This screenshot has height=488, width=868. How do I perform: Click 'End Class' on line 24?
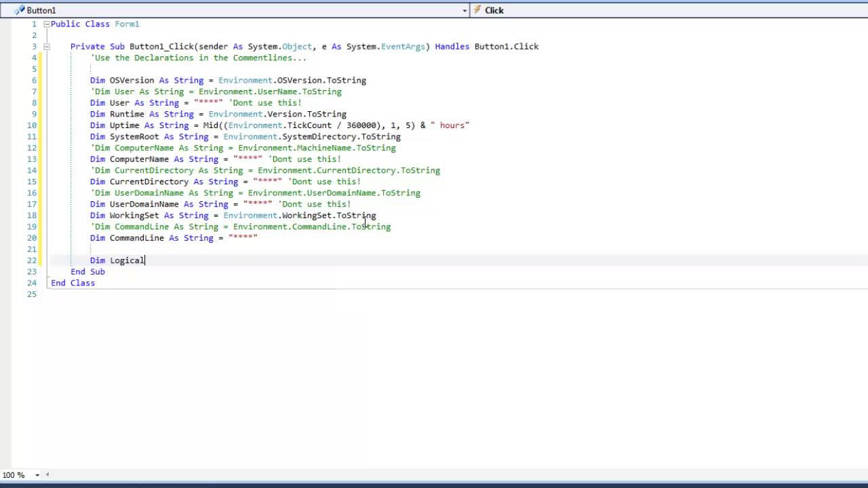[73, 283]
